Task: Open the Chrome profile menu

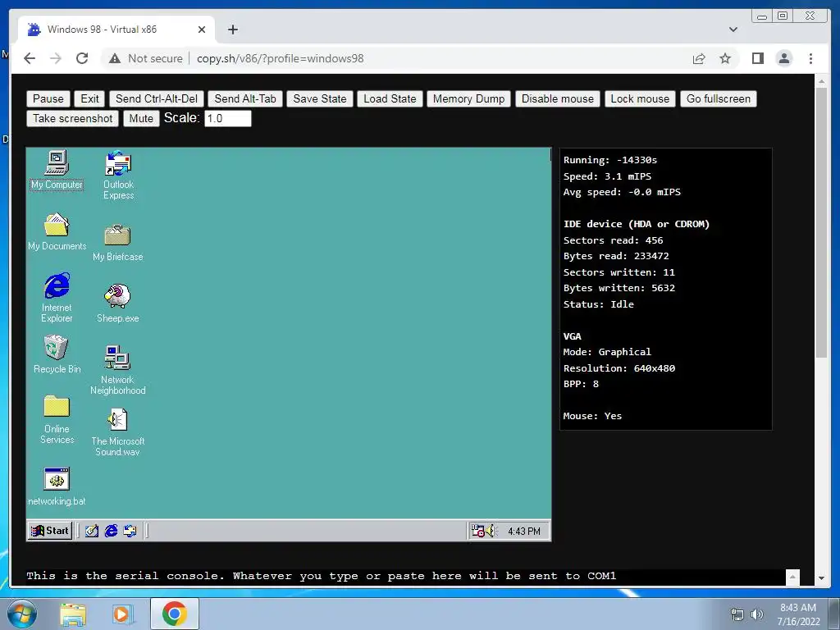Action: (x=783, y=58)
